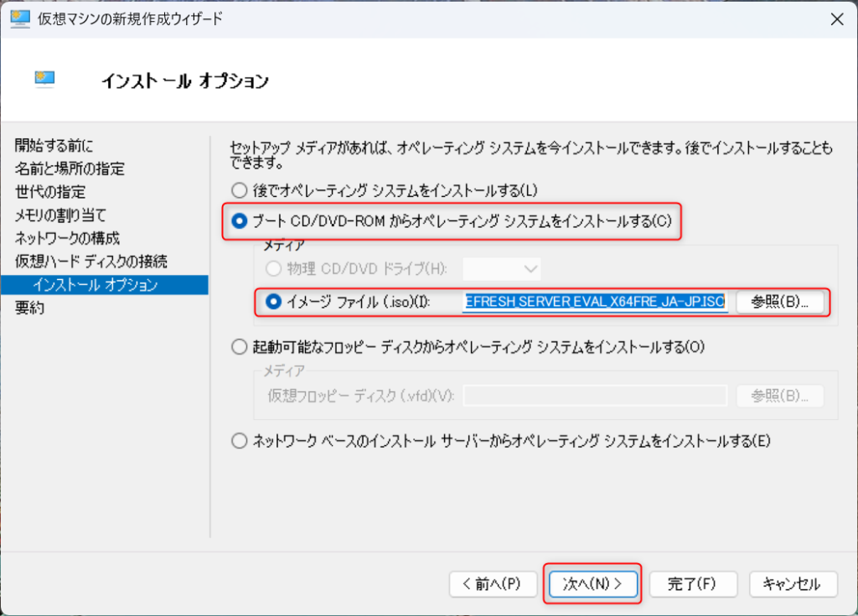Open 名前と場所の指定 step in sidebar

click(x=70, y=169)
